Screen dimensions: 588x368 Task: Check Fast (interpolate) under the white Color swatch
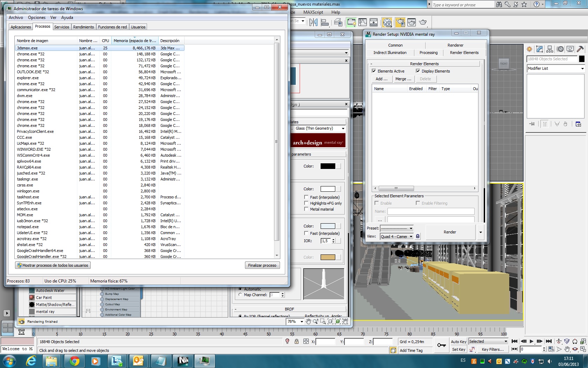306,197
